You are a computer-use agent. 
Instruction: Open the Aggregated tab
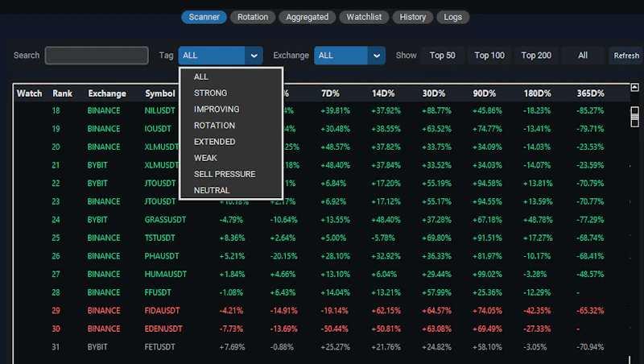click(308, 17)
